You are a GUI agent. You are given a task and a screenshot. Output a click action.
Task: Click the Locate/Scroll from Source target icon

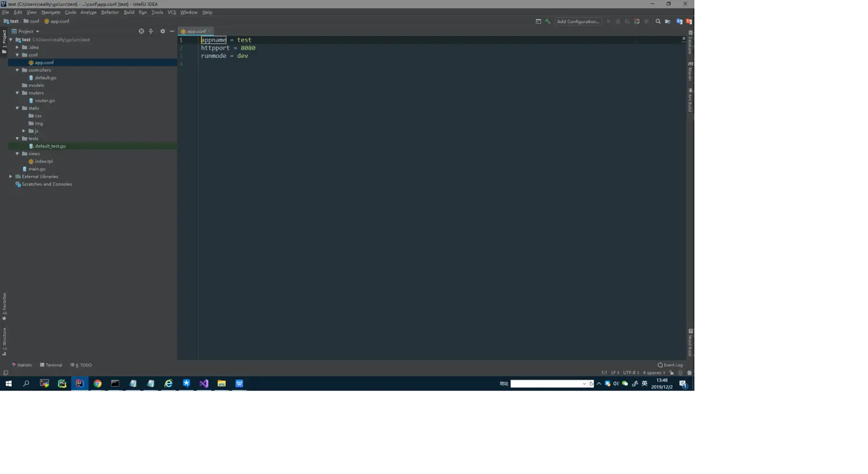point(141,31)
